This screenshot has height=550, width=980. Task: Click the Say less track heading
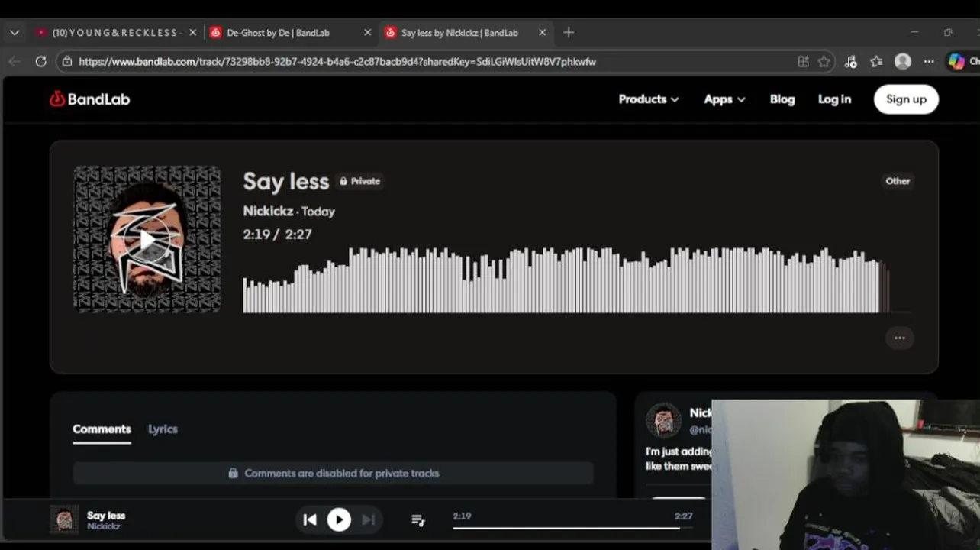coord(286,181)
